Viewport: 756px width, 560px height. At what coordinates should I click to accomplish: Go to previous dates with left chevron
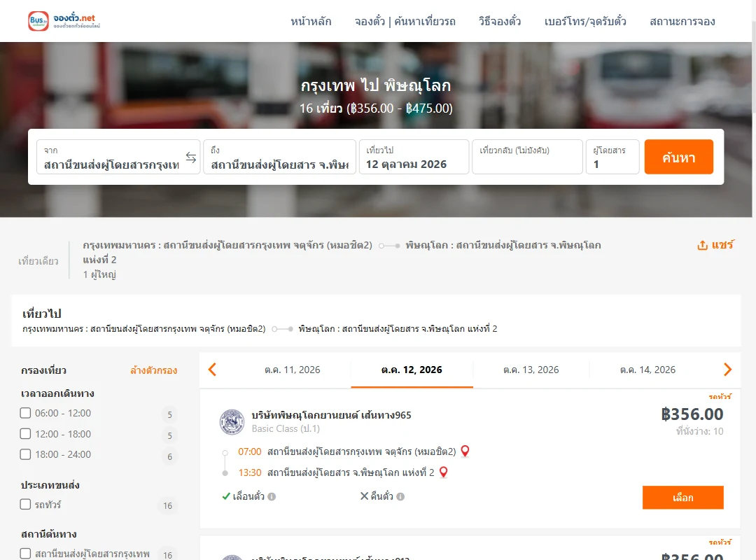click(x=212, y=370)
